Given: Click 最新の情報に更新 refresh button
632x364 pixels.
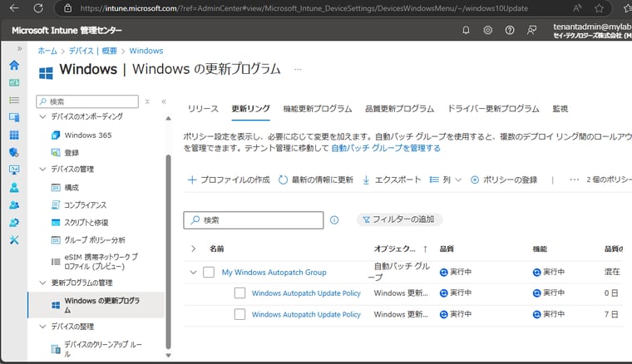Looking at the screenshot, I should 316,180.
